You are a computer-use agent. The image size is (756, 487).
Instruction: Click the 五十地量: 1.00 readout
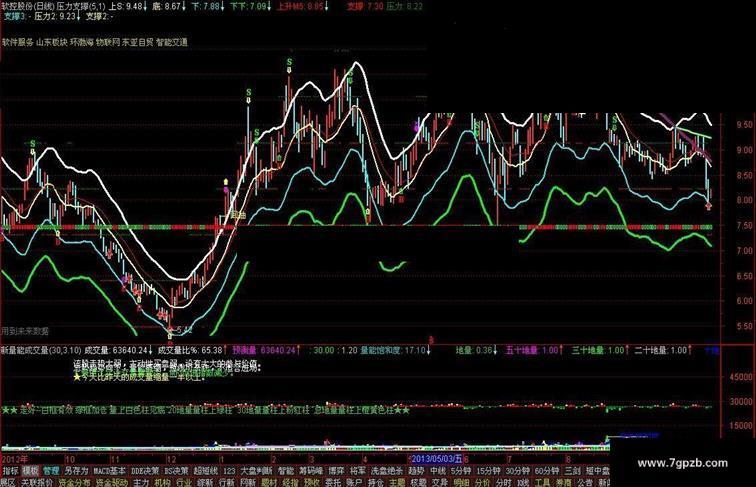click(x=535, y=351)
